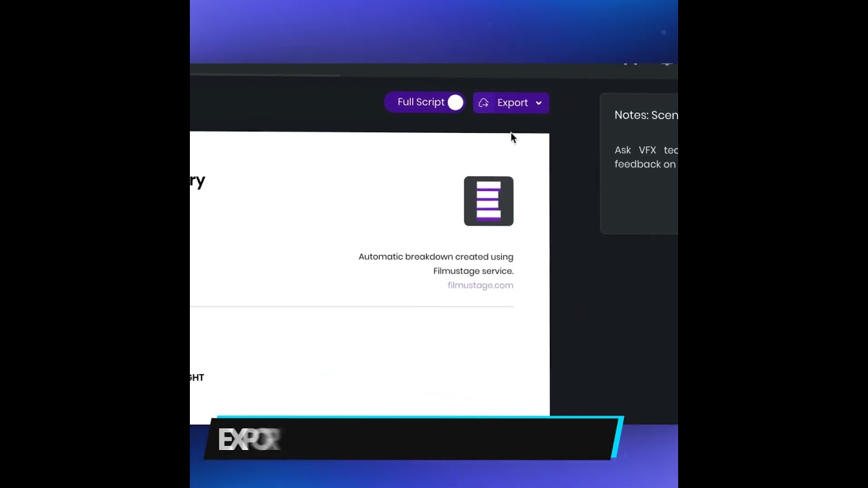Open the Export dropdown
The height and width of the screenshot is (488, 868).
click(x=511, y=103)
